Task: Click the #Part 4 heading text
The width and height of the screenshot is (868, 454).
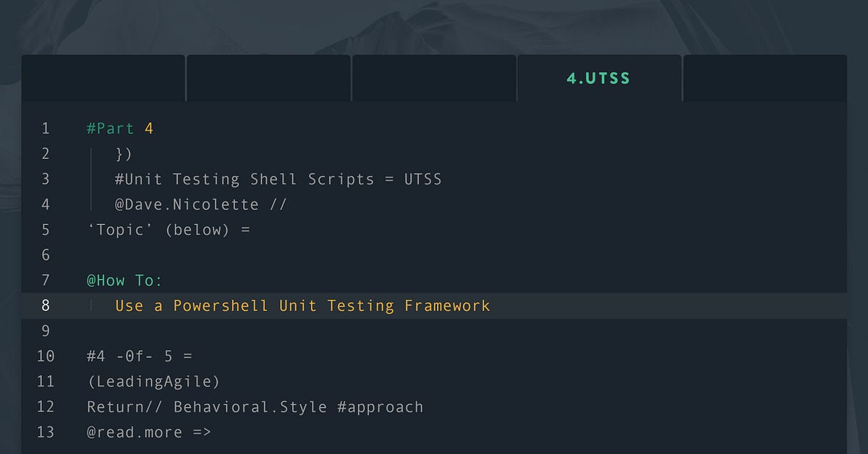Action: click(x=119, y=128)
